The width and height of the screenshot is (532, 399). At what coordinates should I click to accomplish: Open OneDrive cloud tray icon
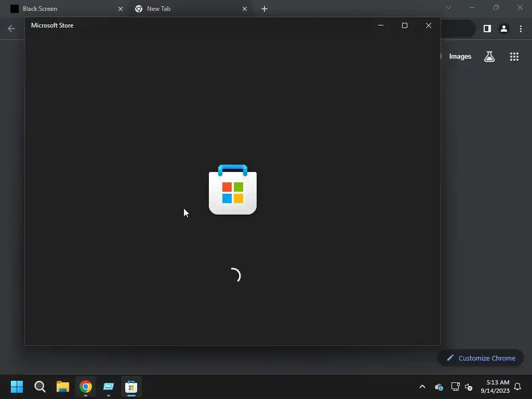(438, 387)
